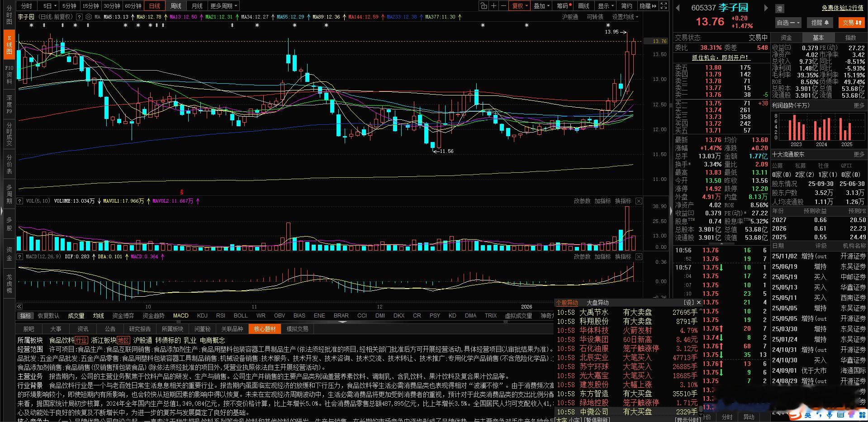Open 分时成交 in left sidebar

[9, 134]
